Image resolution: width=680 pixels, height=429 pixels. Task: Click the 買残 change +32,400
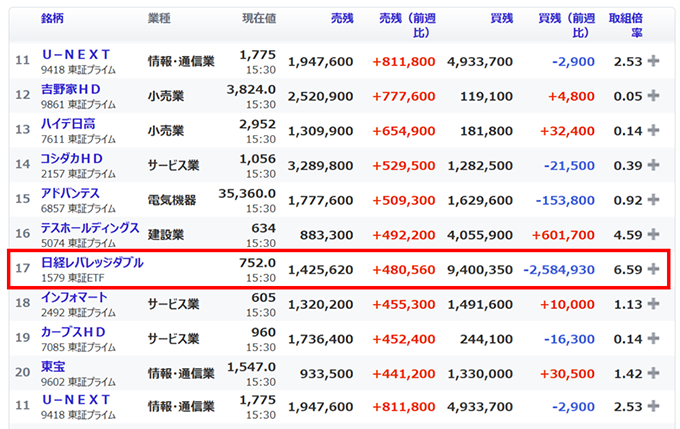coord(567,131)
